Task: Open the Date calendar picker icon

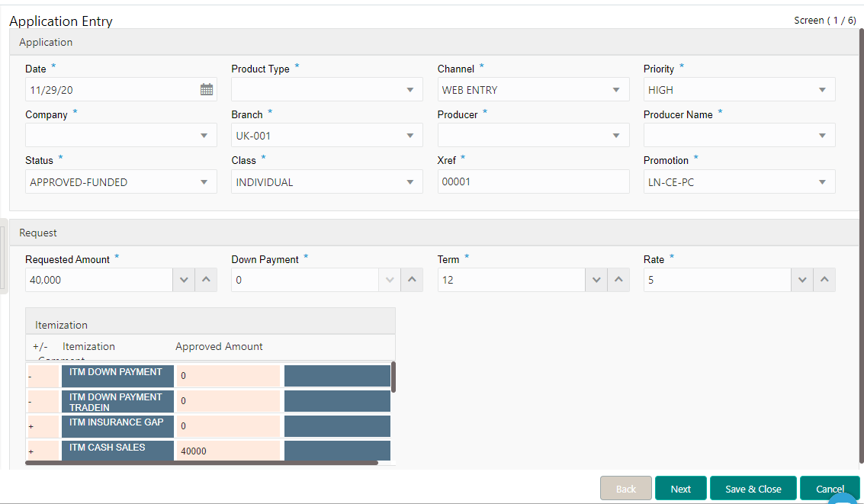Action: pyautogui.click(x=207, y=90)
